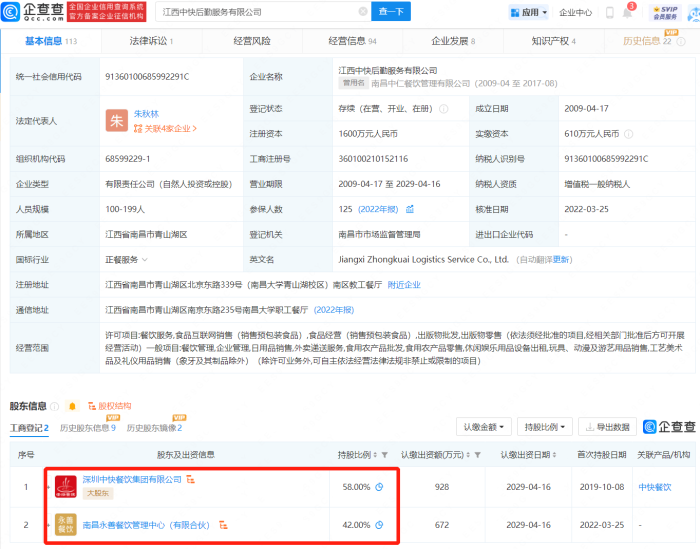The width and height of the screenshot is (700, 549).
Task: Select the 历史股东信息 tab
Action: (x=88, y=428)
